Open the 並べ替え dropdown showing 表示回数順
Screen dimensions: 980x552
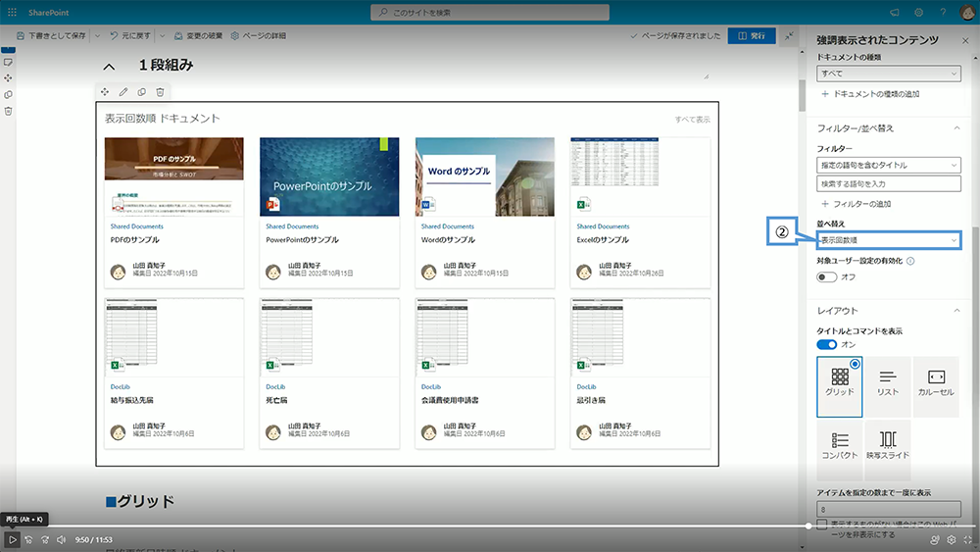(888, 240)
